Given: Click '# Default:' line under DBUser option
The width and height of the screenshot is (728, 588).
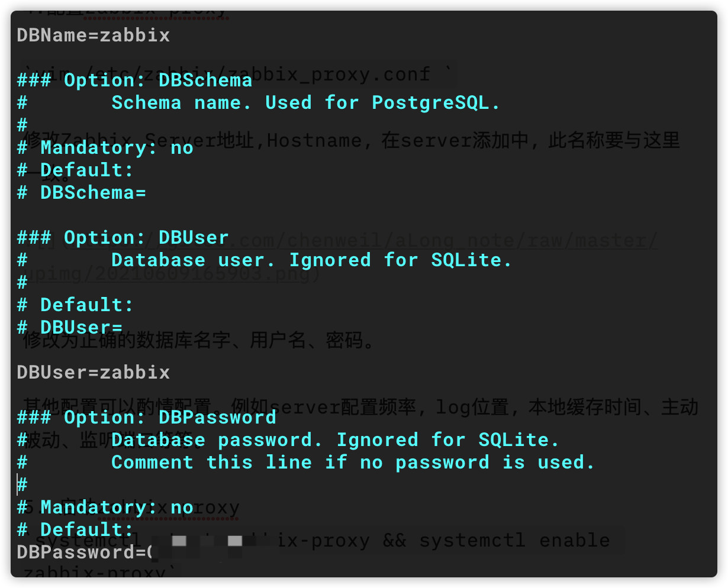Looking at the screenshot, I should tap(76, 305).
